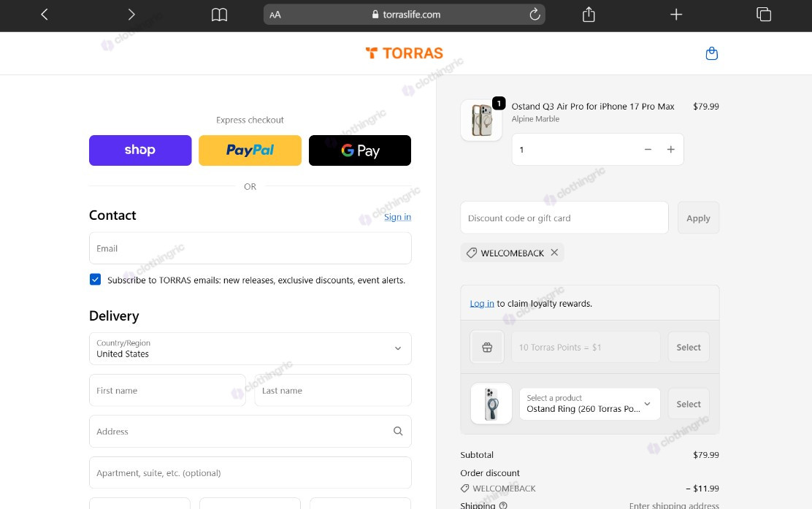This screenshot has height=509, width=812.
Task: Click the First name field
Action: [167, 391]
